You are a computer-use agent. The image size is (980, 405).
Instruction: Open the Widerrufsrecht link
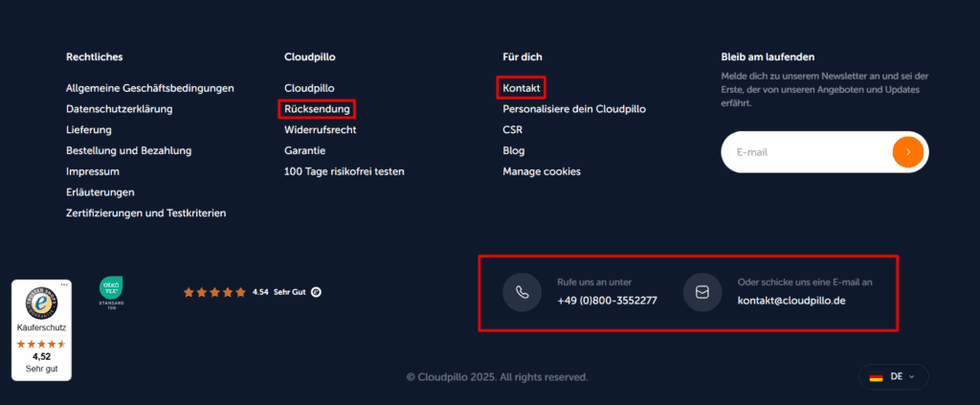coord(321,129)
